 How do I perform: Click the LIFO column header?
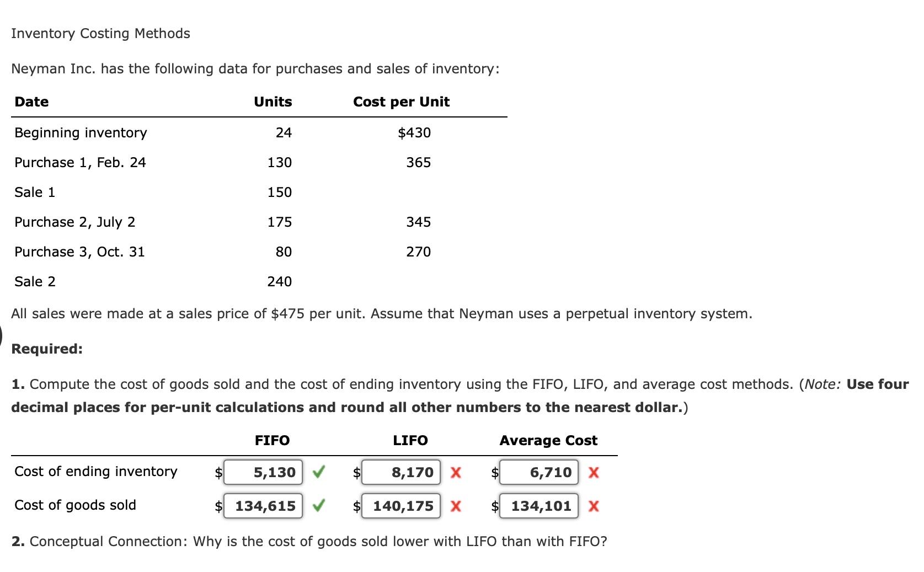410,440
